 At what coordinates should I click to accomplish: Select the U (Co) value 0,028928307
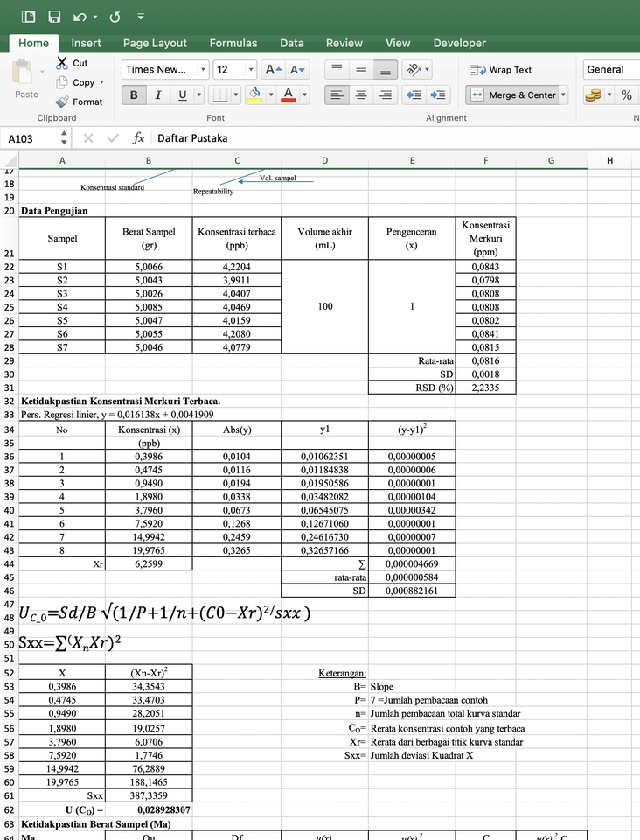tap(149, 809)
